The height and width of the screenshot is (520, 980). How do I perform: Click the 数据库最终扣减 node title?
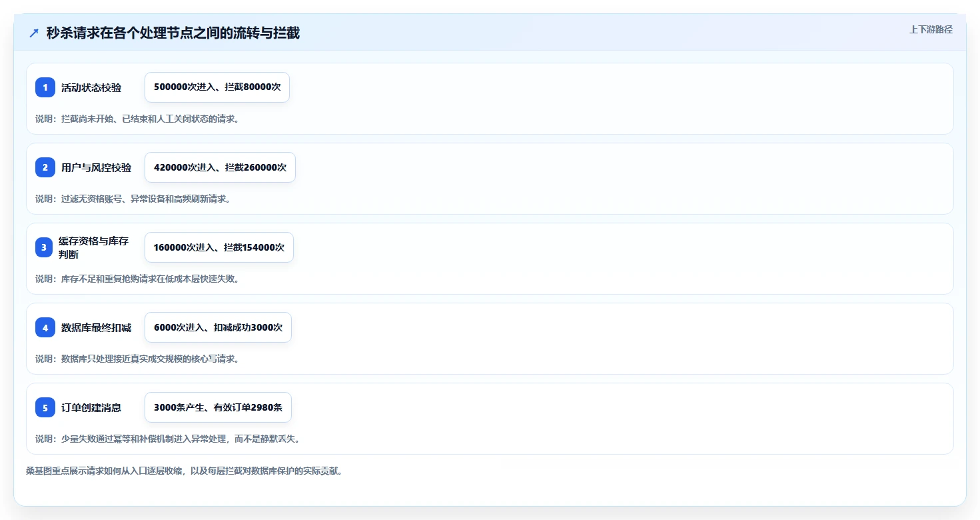97,327
